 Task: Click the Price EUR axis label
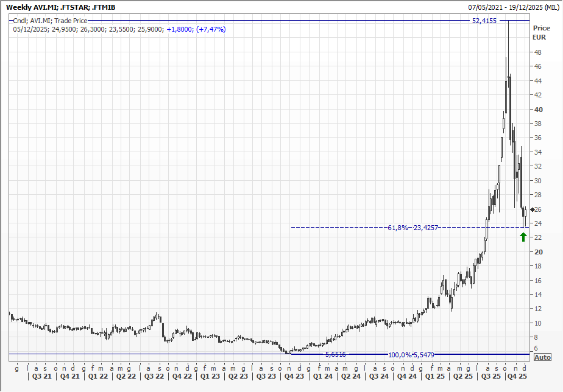click(x=540, y=33)
